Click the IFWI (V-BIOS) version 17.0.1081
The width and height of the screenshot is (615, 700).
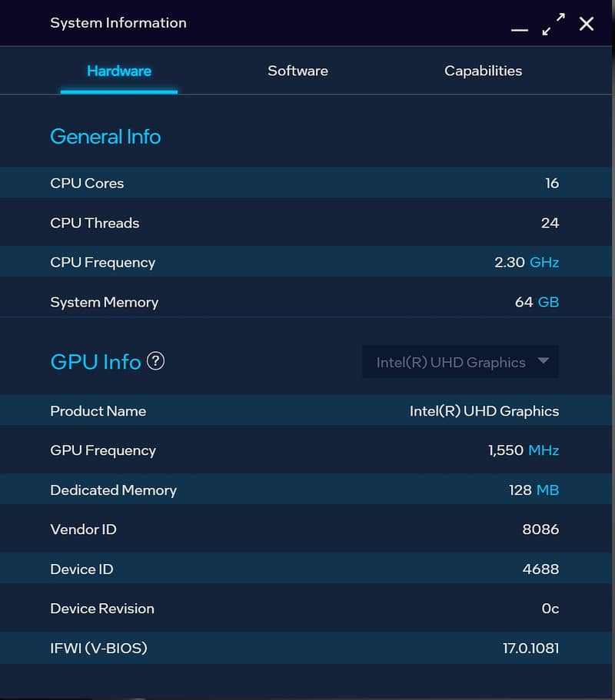[x=530, y=649]
